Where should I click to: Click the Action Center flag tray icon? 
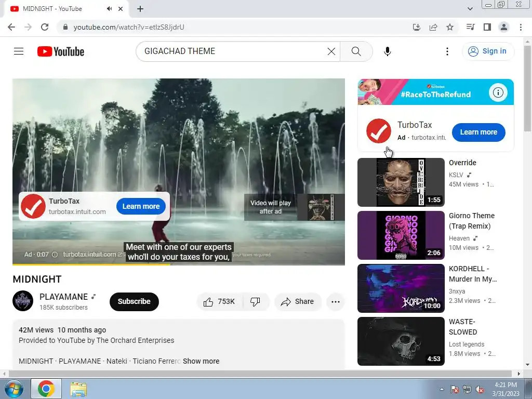pyautogui.click(x=455, y=389)
